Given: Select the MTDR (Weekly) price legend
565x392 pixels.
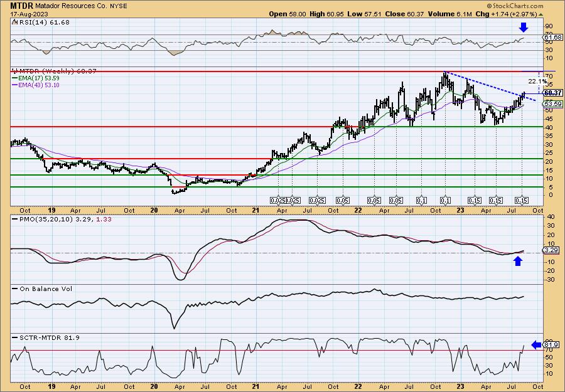Looking at the screenshot, I should [x=54, y=72].
